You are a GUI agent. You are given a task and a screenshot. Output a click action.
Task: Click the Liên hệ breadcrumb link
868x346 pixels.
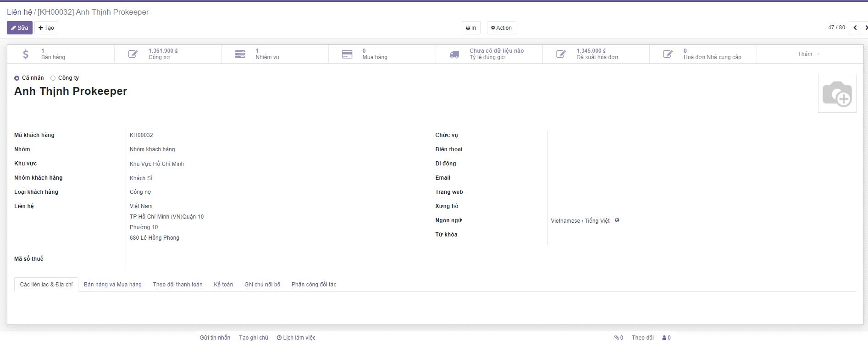click(19, 12)
